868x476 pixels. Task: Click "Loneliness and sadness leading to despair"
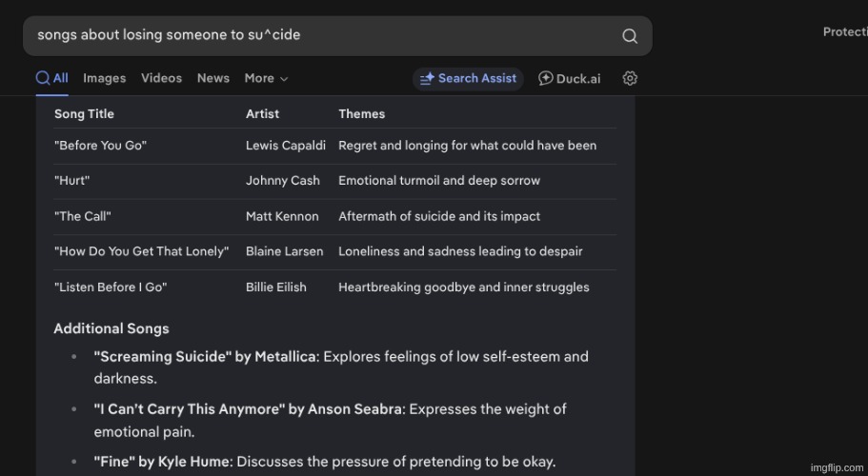click(x=460, y=251)
